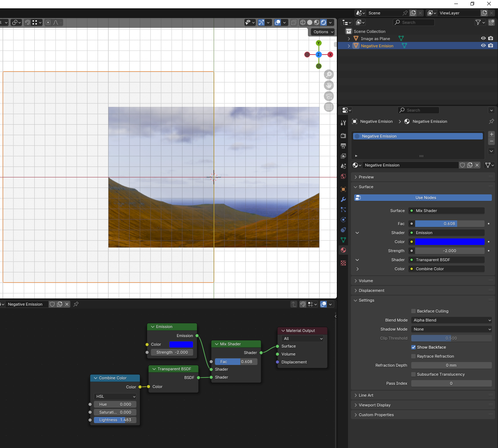Screen dimensions: 498x448
Task: Enable Subsurface Translucency checkbox
Action: tap(413, 374)
